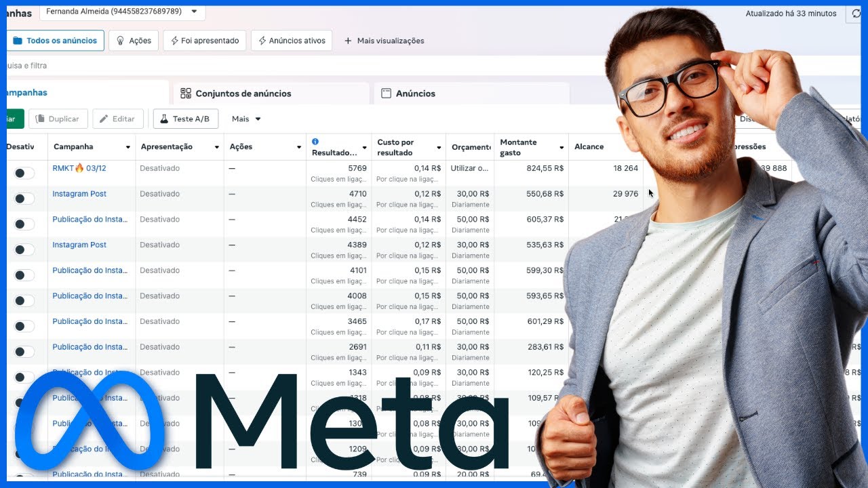Open the RMKT 03/12 campaign link

pos(79,168)
